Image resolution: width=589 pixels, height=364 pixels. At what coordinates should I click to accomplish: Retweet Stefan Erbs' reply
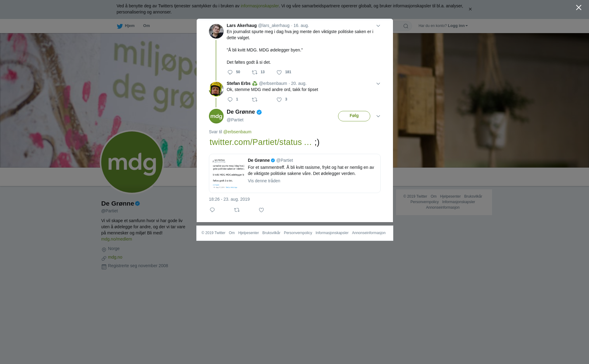[255, 100]
